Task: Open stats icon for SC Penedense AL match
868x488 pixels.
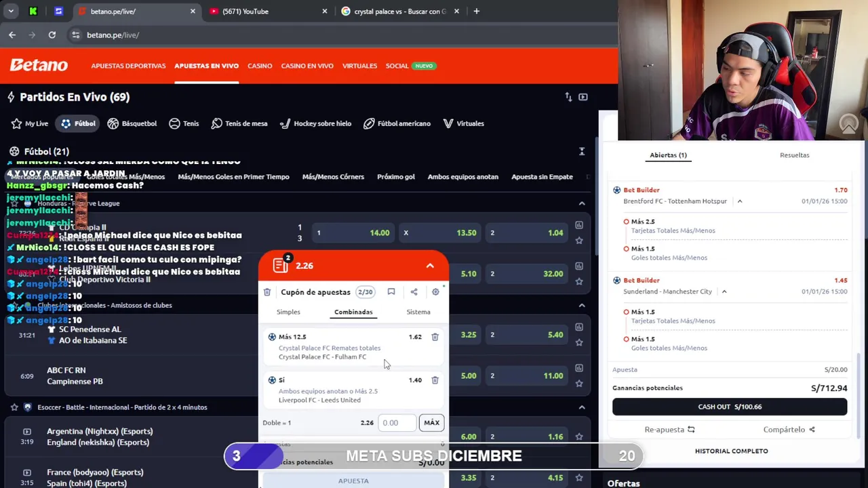Action: click(579, 327)
